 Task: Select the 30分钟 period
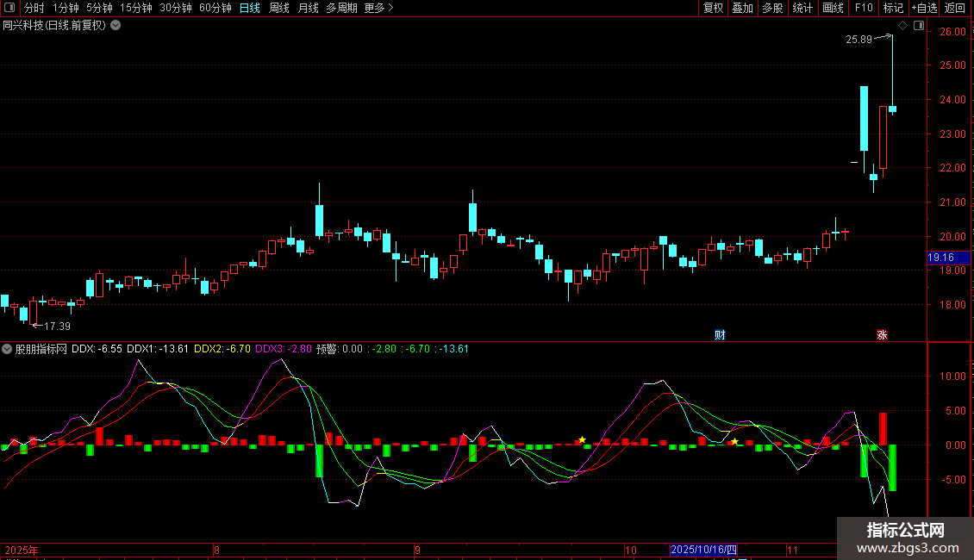click(176, 8)
